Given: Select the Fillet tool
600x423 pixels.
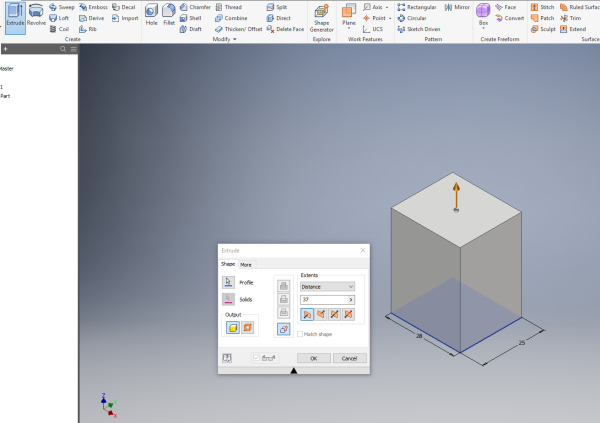Looking at the screenshot, I should (x=169, y=15).
